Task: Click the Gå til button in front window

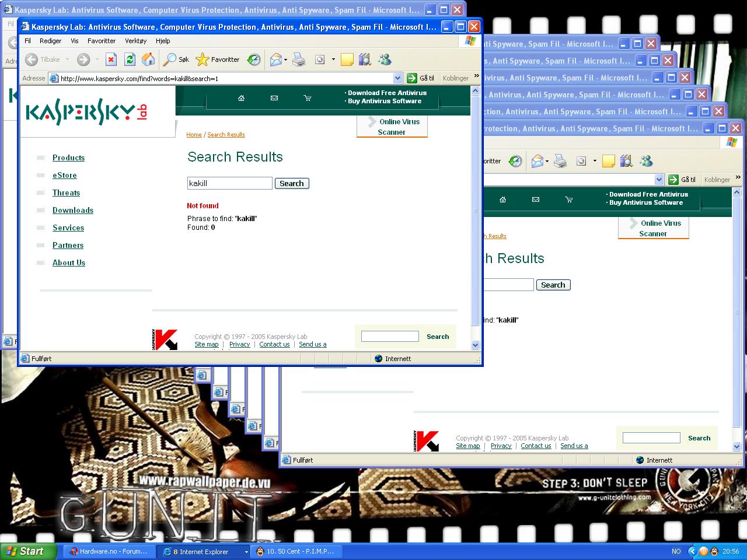Action: (421, 78)
